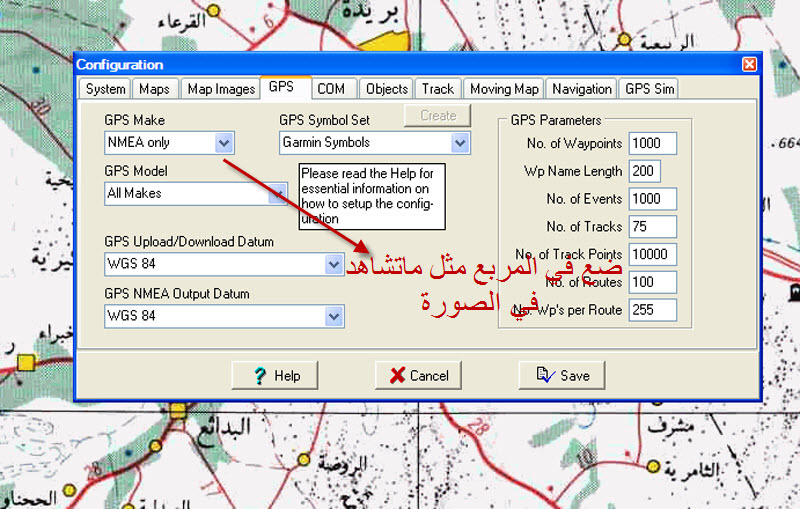
Task: Open the Map Images tab
Action: pos(221,89)
